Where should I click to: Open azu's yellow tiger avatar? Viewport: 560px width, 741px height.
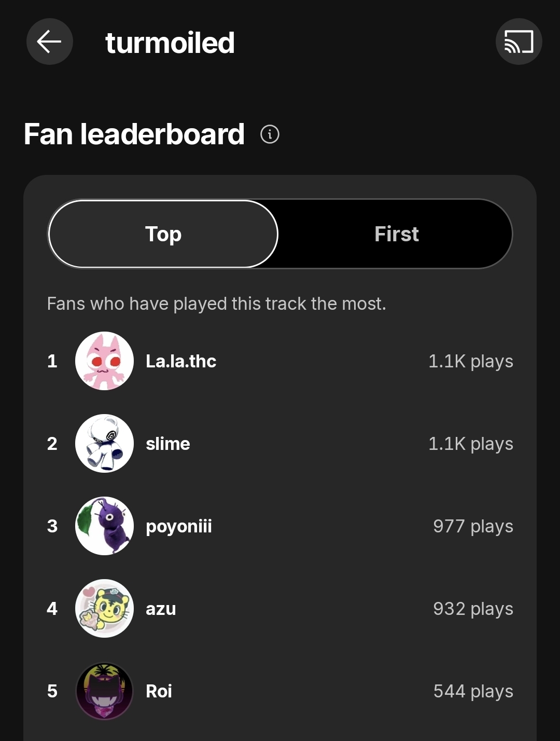(x=104, y=609)
